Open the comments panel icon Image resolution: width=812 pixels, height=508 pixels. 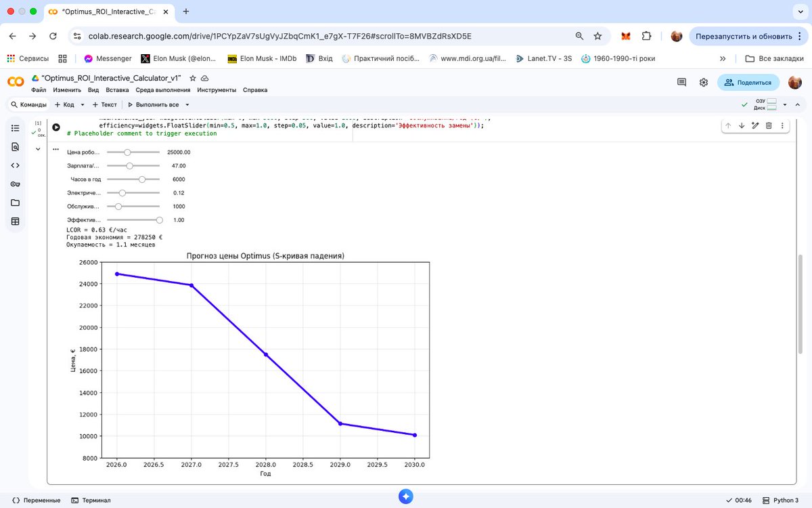682,82
